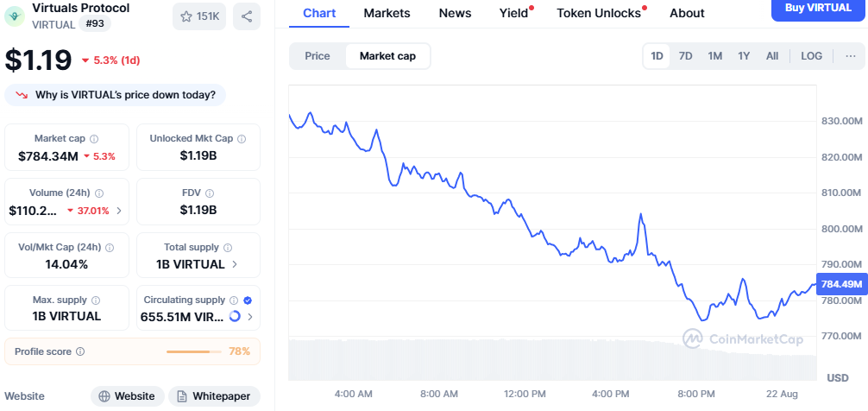Select the 1Y time range
This screenshot has height=411, width=868.
coord(744,56)
